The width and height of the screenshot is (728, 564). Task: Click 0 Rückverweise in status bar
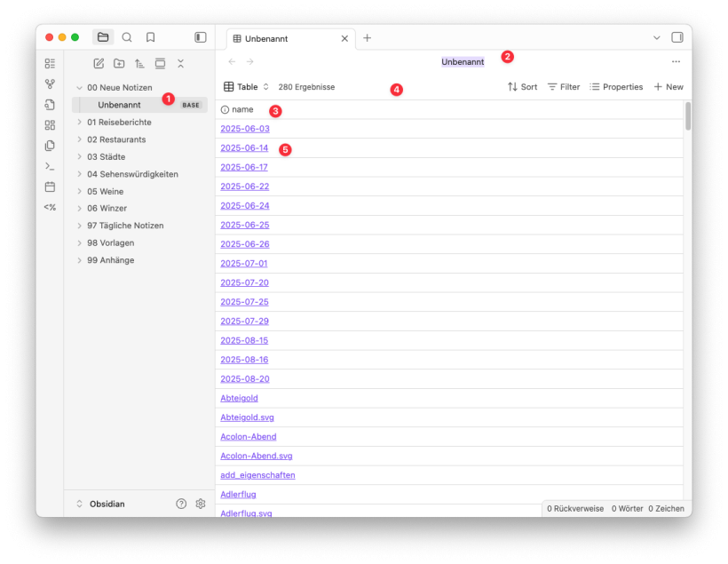(x=575, y=509)
